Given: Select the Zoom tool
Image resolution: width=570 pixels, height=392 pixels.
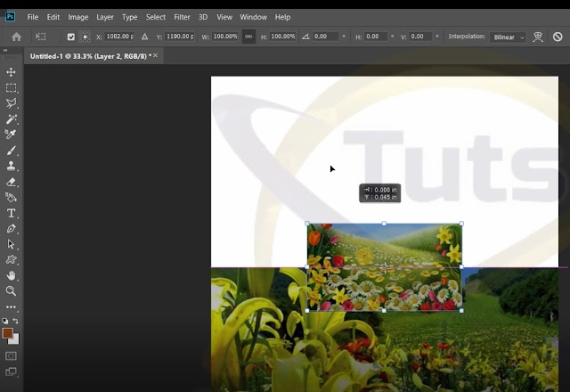Looking at the screenshot, I should (x=11, y=291).
